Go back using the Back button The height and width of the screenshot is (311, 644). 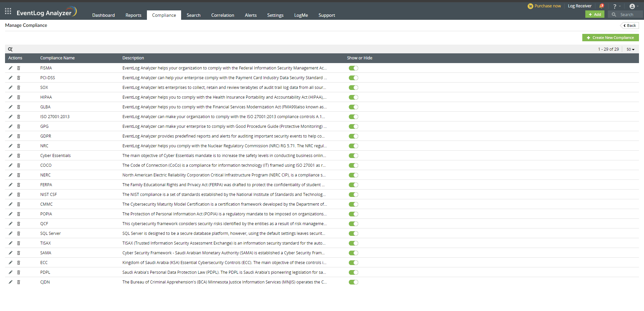pos(630,25)
